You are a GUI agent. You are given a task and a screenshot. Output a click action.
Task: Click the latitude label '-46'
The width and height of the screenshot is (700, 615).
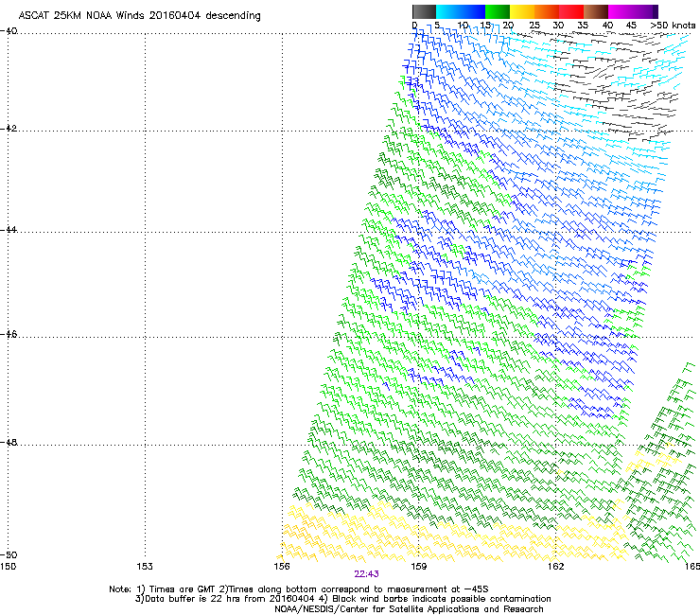pyautogui.click(x=9, y=334)
